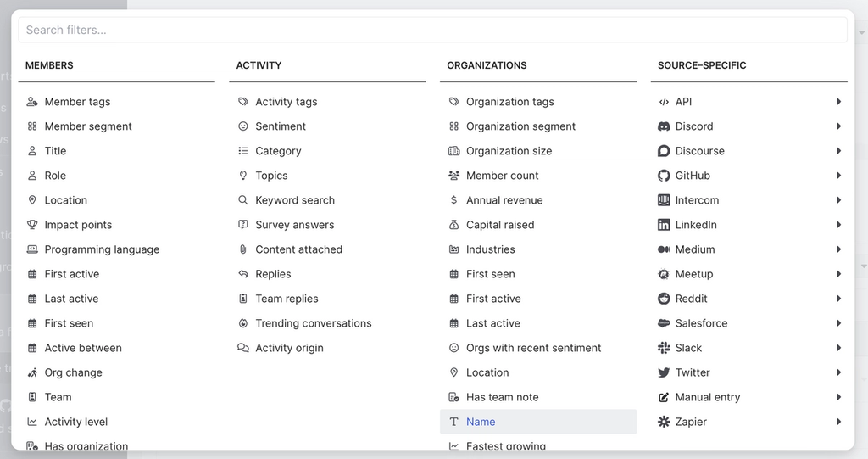Image resolution: width=868 pixels, height=459 pixels.
Task: Choose the Trending conversations filter
Action: [x=313, y=323]
